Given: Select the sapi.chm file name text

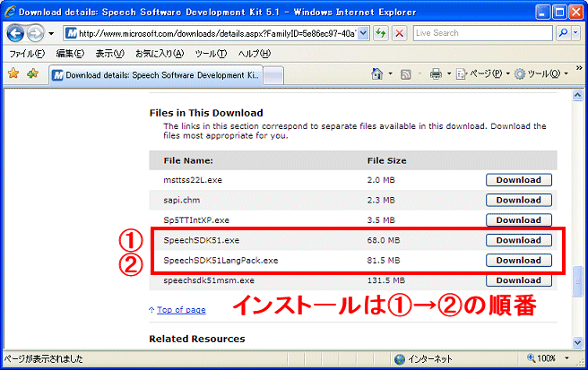Looking at the screenshot, I should click(181, 200).
